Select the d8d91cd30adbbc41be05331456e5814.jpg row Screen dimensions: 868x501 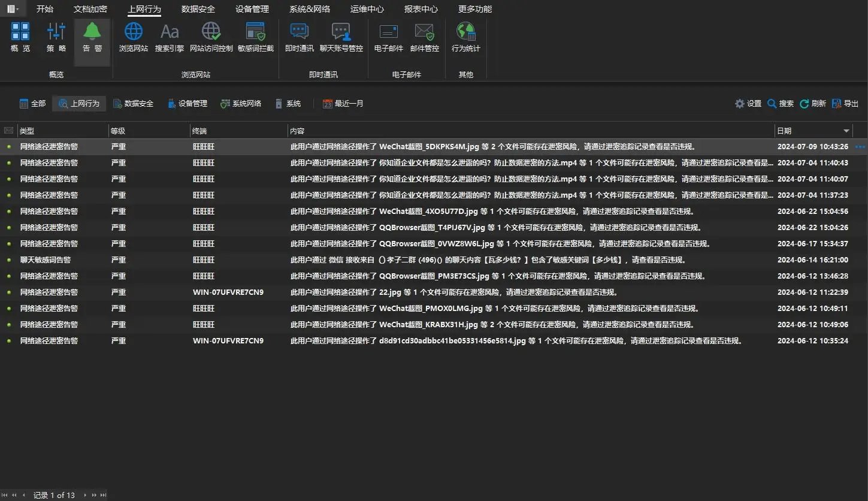point(434,341)
